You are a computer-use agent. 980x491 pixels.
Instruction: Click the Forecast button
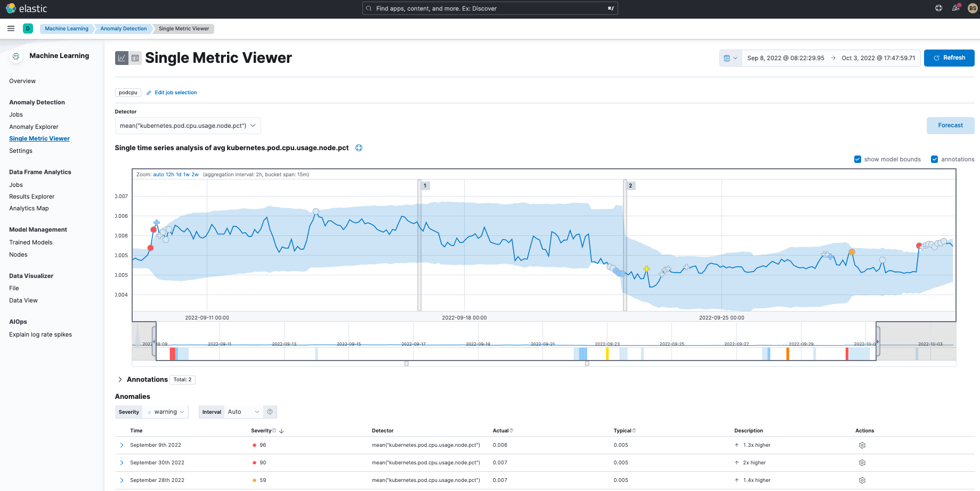click(x=950, y=126)
